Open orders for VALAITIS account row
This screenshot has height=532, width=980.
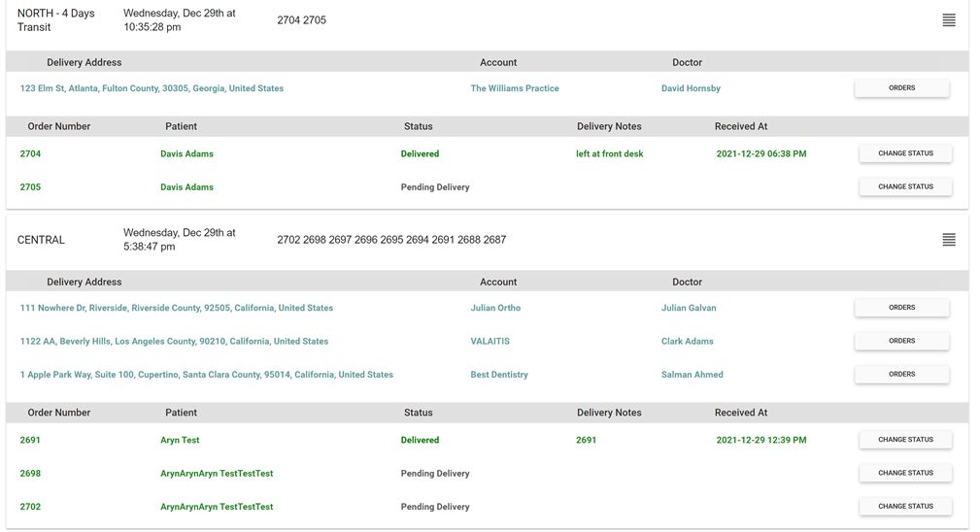902,341
